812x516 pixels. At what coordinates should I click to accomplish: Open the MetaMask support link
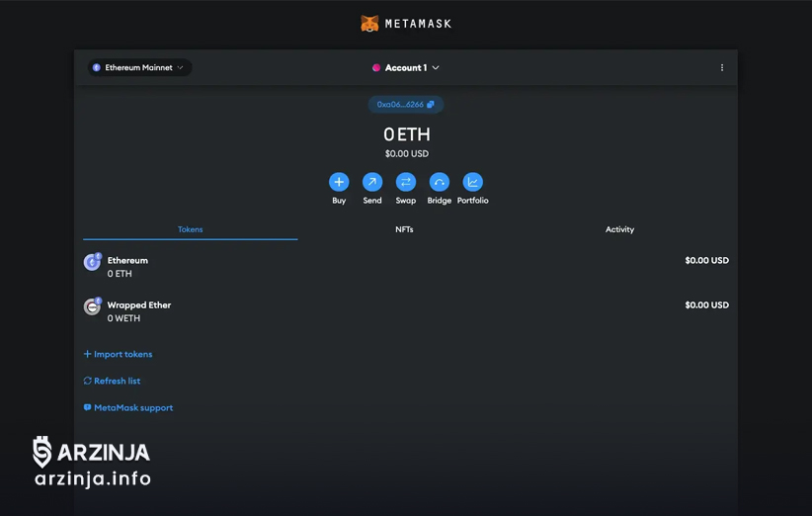pyautogui.click(x=128, y=407)
